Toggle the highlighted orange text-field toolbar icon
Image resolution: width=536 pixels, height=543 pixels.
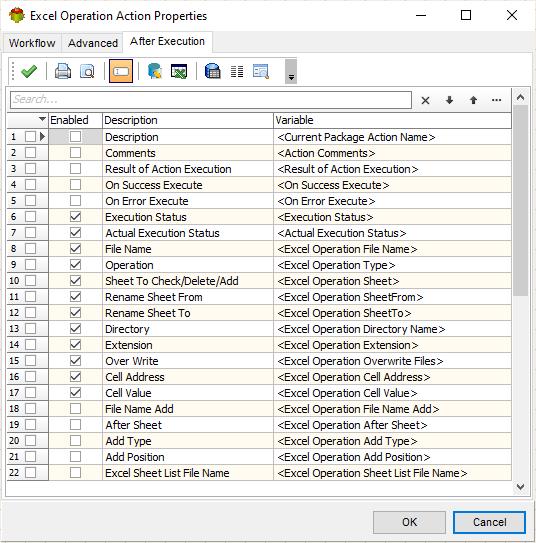121,72
